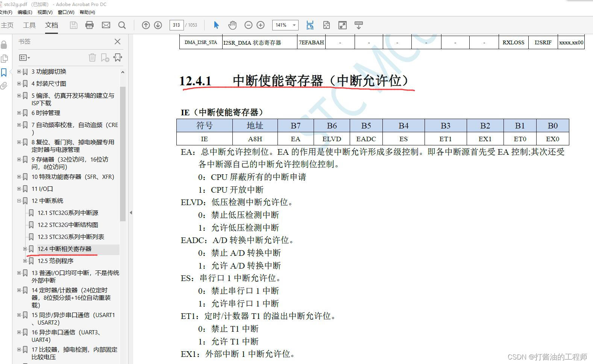Screen dimensions: 593x364
Task: Open bookmark 14 定时器/计数器
Action: (71, 298)
